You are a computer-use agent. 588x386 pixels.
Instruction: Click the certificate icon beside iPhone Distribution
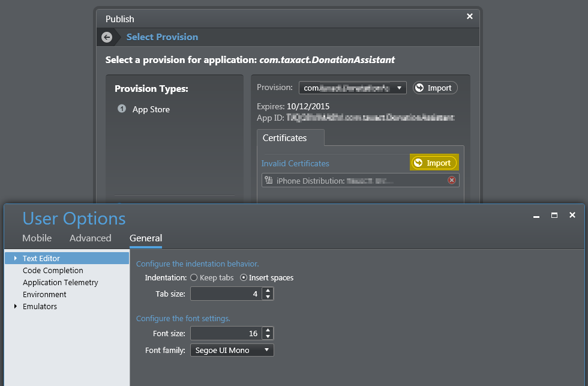point(269,181)
